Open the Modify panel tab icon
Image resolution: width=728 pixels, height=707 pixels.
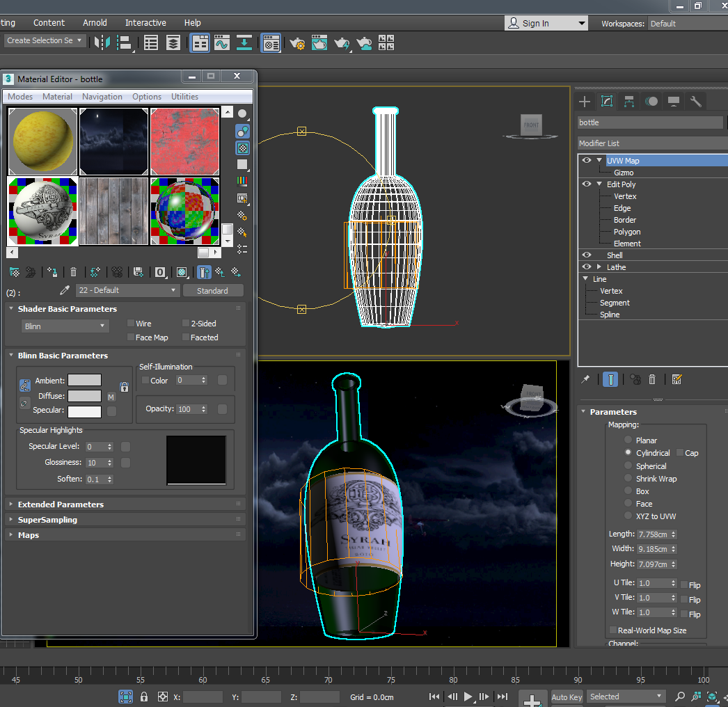click(606, 102)
